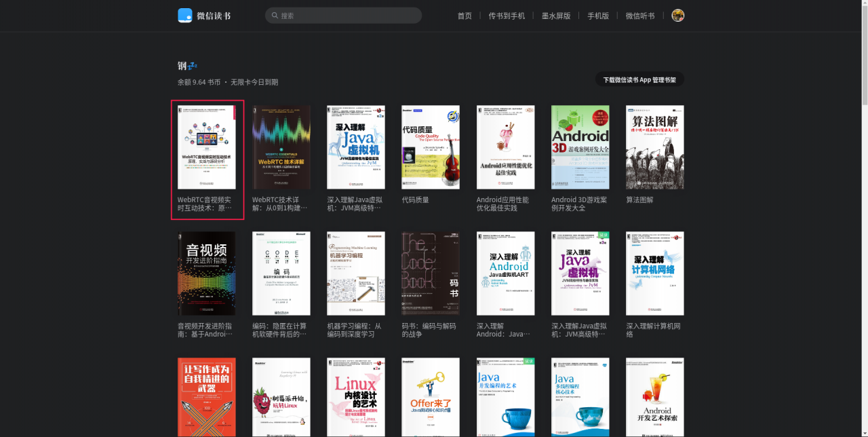Screen dimensions: 868x437
Task: Click the WeChat Read (微信读书) logo icon
Action: pos(185,16)
